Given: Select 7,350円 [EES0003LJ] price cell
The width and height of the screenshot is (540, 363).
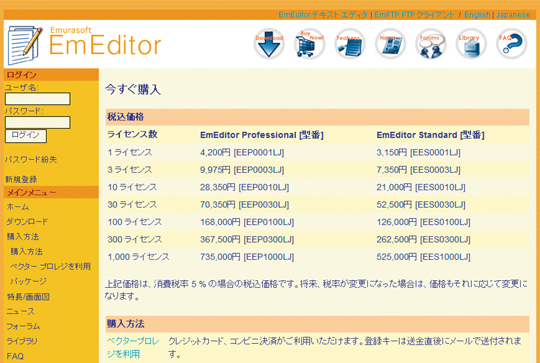Looking at the screenshot, I should point(418,170).
